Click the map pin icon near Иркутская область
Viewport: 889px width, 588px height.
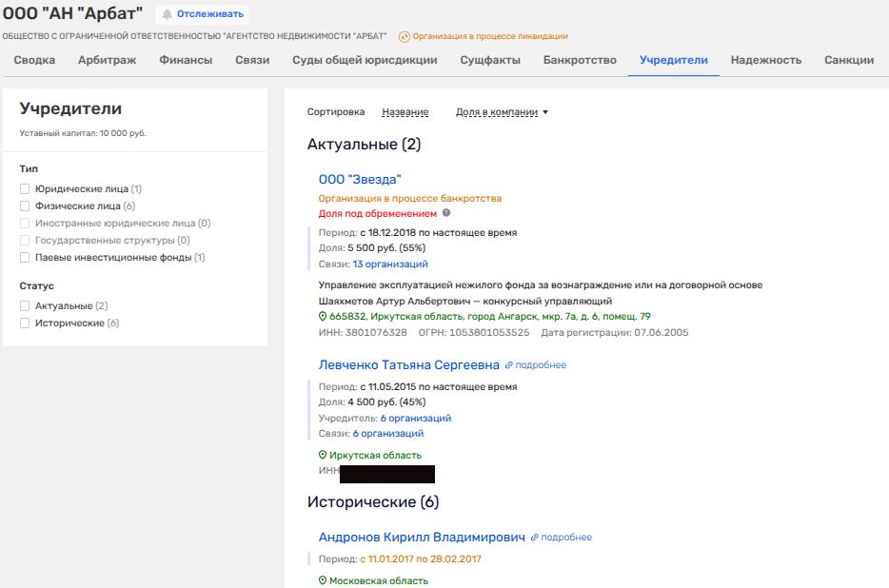323,455
